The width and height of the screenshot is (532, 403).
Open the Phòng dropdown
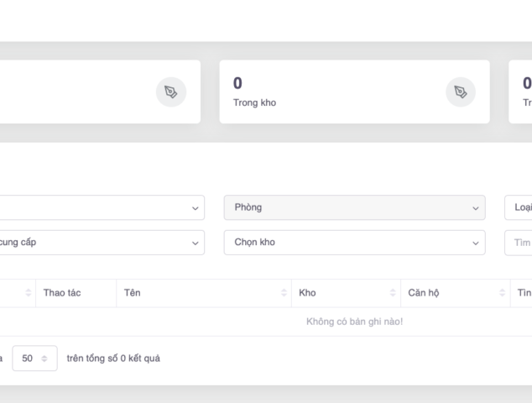[x=354, y=207]
